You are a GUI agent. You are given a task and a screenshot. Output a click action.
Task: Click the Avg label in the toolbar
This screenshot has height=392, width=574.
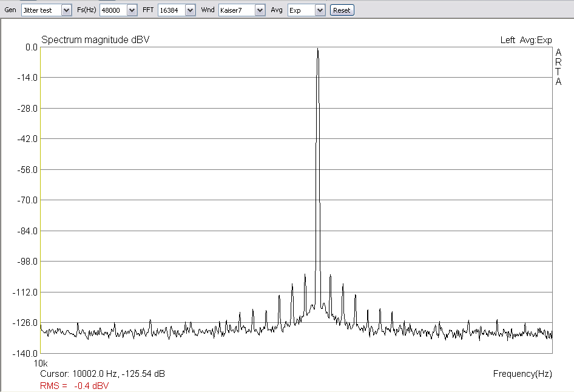(x=277, y=10)
